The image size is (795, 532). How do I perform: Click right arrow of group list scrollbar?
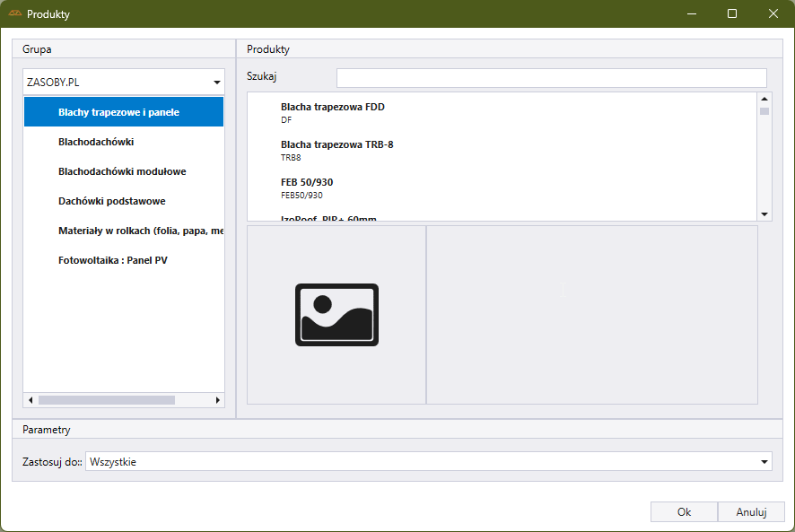pos(217,400)
